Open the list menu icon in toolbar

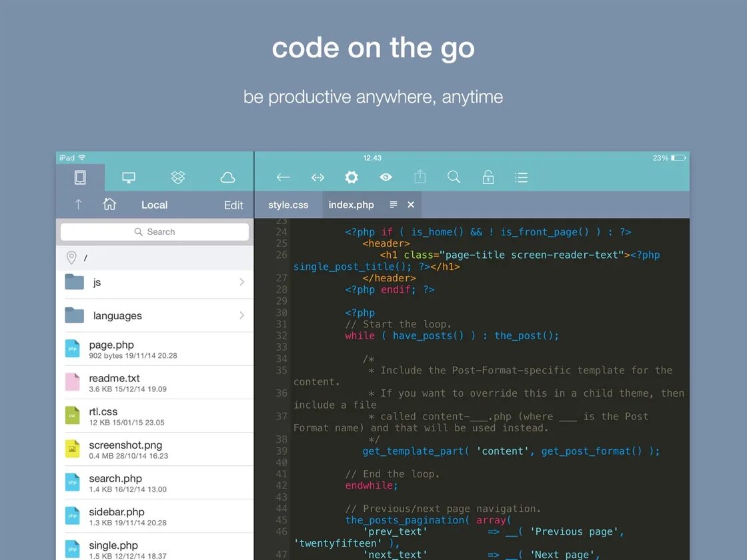tap(521, 177)
